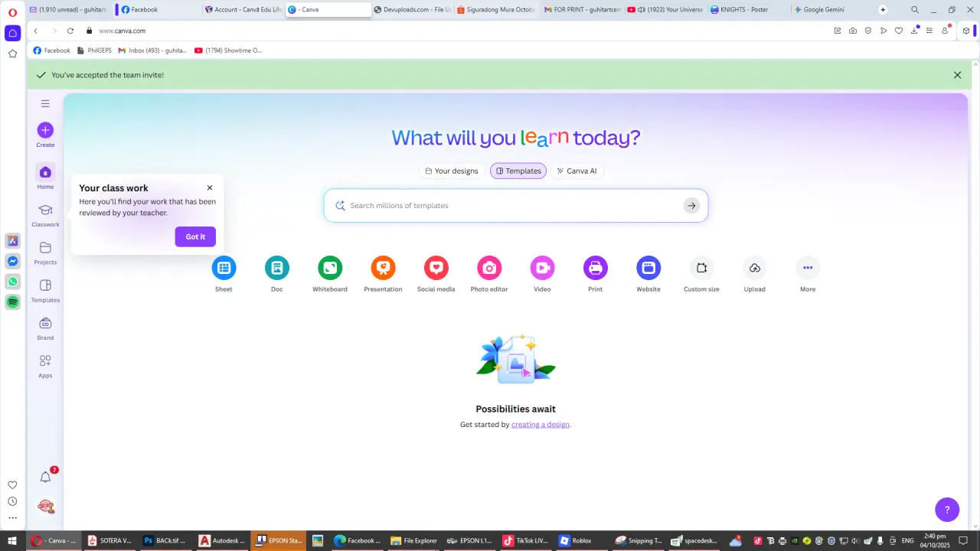Open WhatsApp in Opera sidebar
This screenshot has width=980, height=551.
(x=12, y=282)
